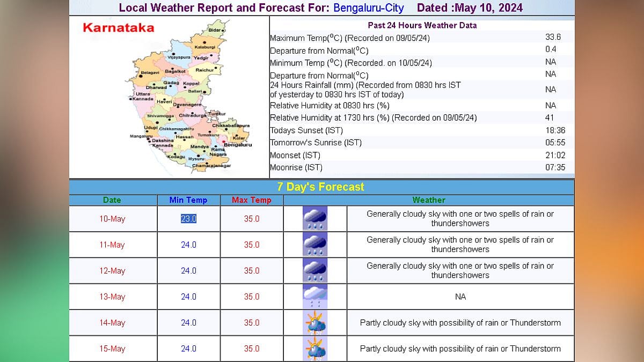The width and height of the screenshot is (644, 362).
Task: Click the NA weather text for 13-May
Action: [x=460, y=297]
